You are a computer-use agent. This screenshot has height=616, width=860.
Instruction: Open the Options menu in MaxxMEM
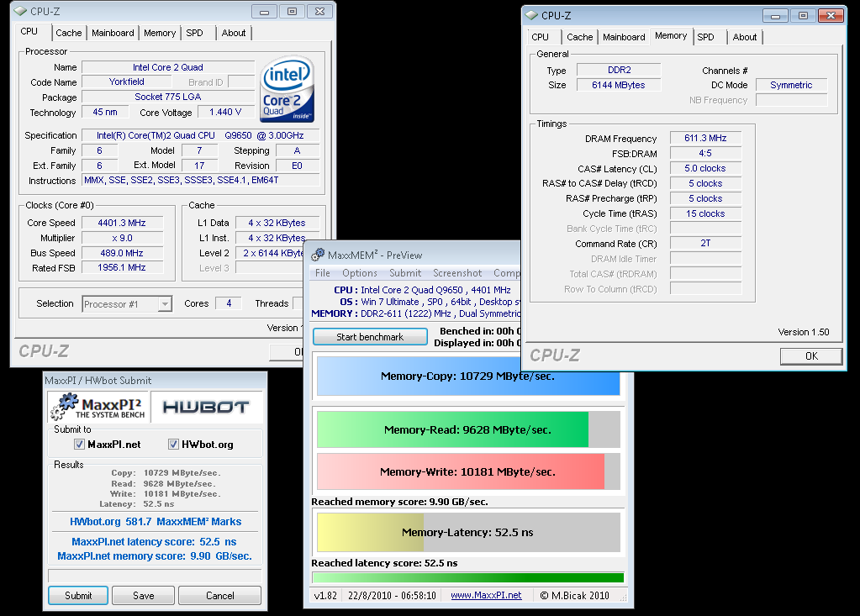(360, 273)
